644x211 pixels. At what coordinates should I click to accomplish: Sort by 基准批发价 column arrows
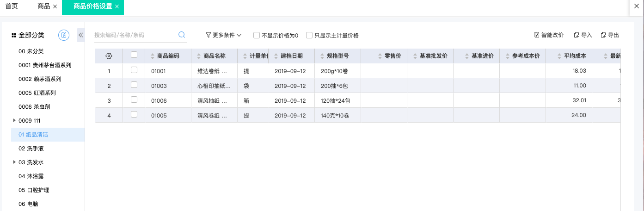pyautogui.click(x=416, y=56)
